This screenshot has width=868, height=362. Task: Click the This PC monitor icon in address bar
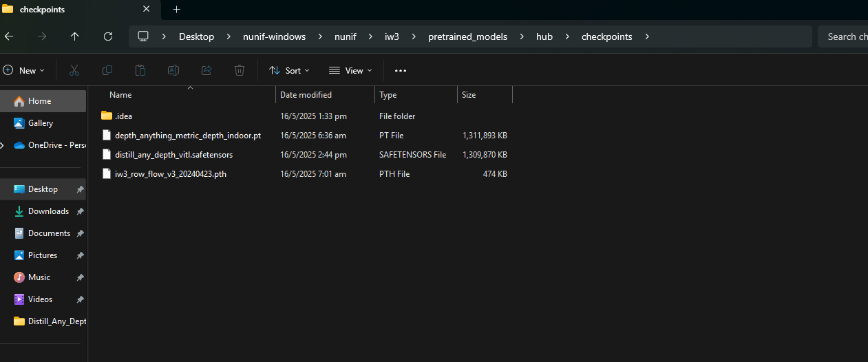(x=143, y=36)
